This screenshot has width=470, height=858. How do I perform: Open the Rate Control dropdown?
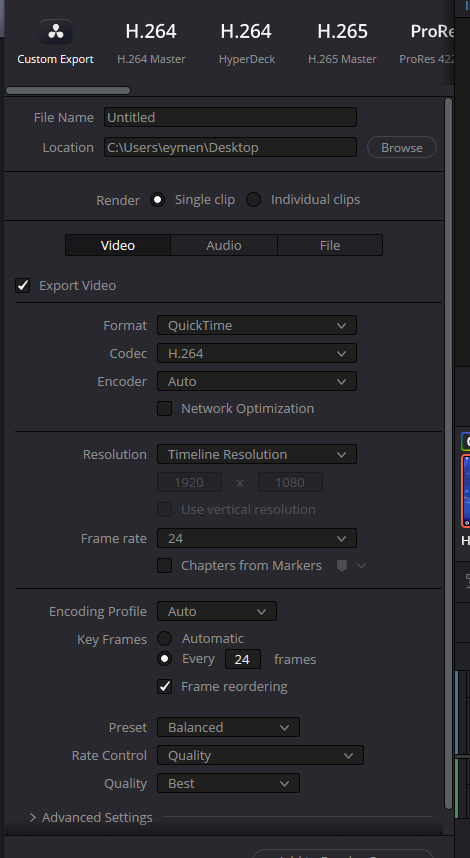(x=260, y=755)
